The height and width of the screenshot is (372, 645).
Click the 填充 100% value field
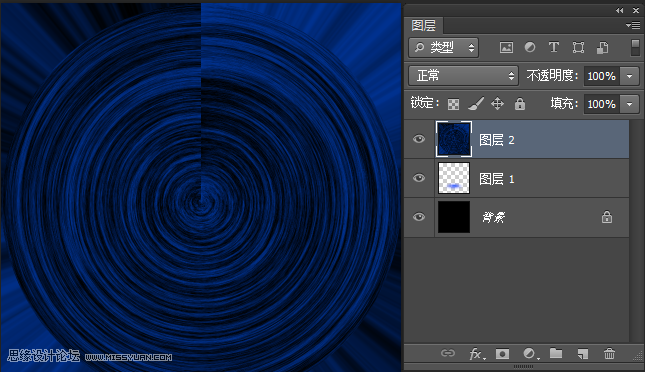[x=601, y=104]
